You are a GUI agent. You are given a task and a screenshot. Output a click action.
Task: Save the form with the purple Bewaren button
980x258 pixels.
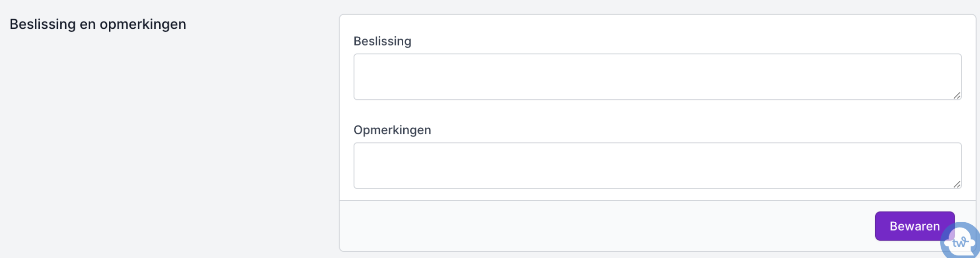(x=914, y=226)
